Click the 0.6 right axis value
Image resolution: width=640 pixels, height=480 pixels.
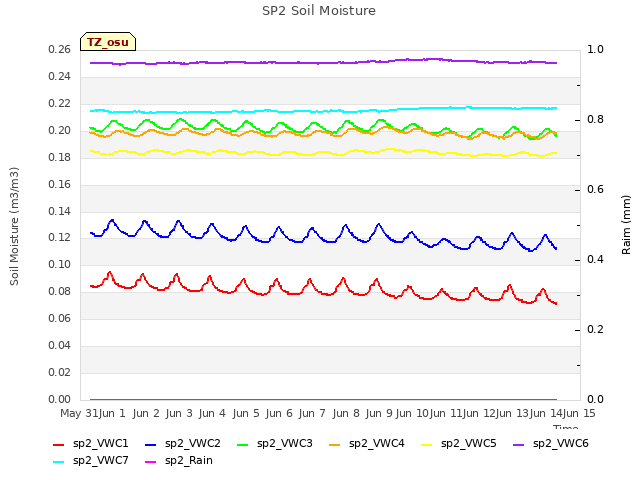tap(596, 190)
